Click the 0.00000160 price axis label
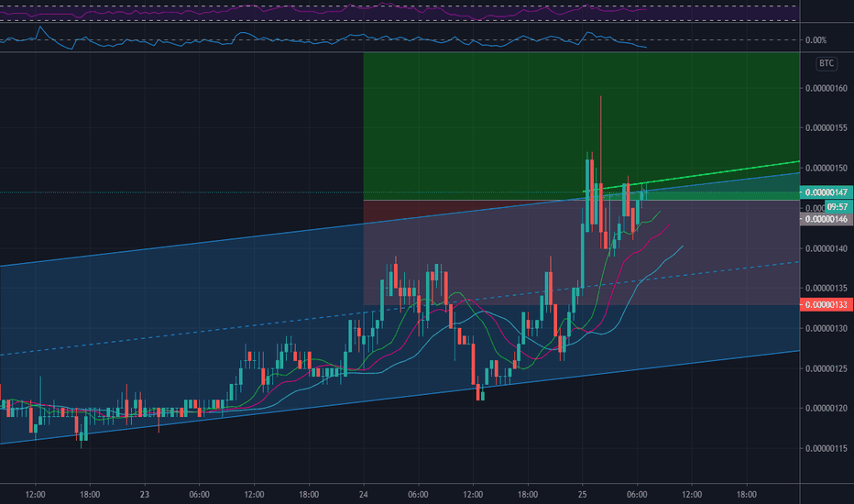The height and width of the screenshot is (504, 854). (x=827, y=88)
